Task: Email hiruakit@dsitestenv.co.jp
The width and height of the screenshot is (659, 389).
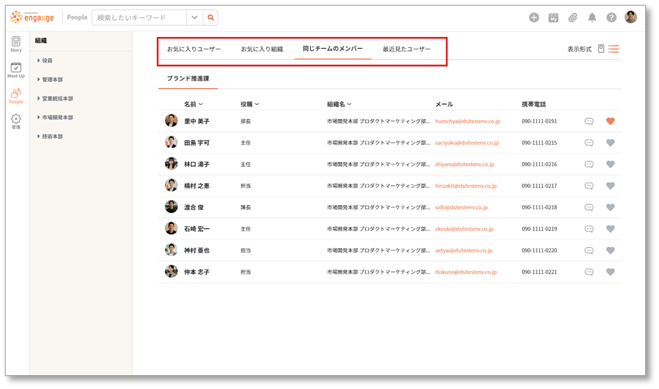Action: coord(466,186)
